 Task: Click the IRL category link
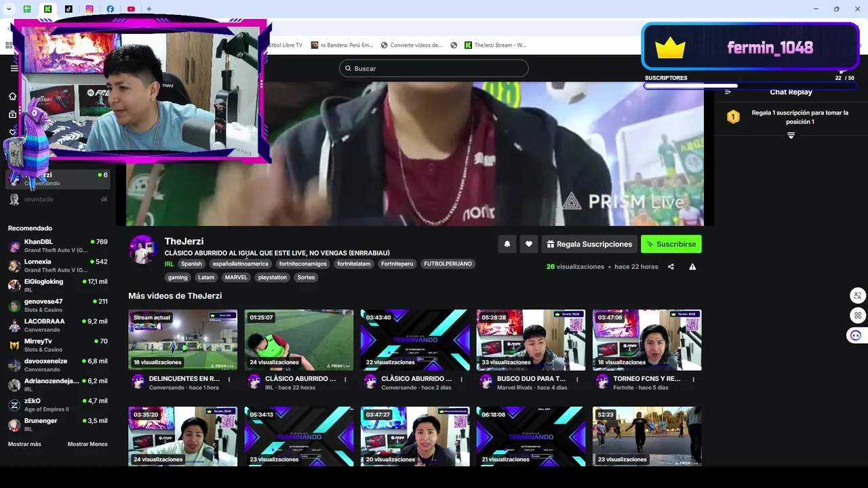click(x=169, y=264)
